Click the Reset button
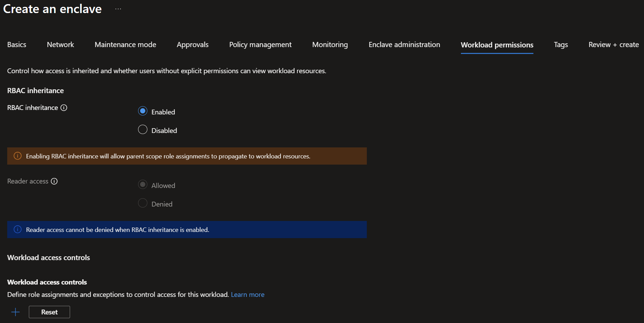 pos(49,312)
